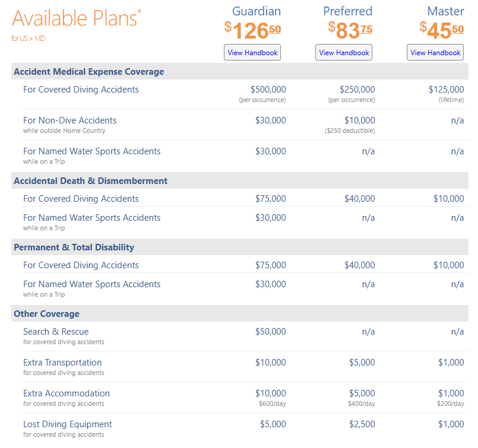Open the Guardian plan handbook

[252, 52]
